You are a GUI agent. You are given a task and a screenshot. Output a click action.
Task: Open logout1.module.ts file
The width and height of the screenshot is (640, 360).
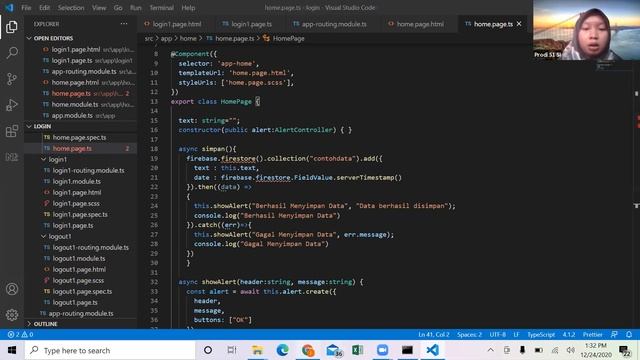tap(79, 258)
